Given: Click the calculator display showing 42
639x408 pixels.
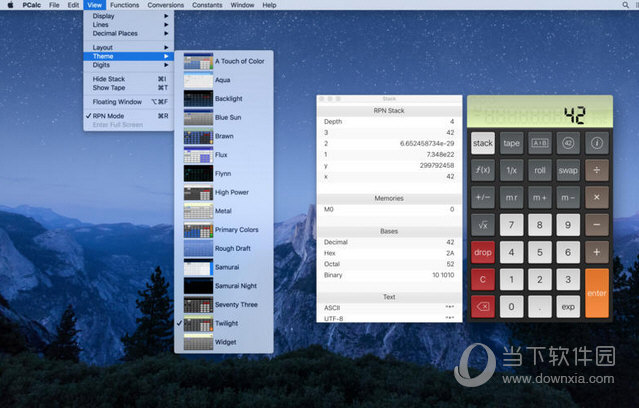Looking at the screenshot, I should [540, 112].
